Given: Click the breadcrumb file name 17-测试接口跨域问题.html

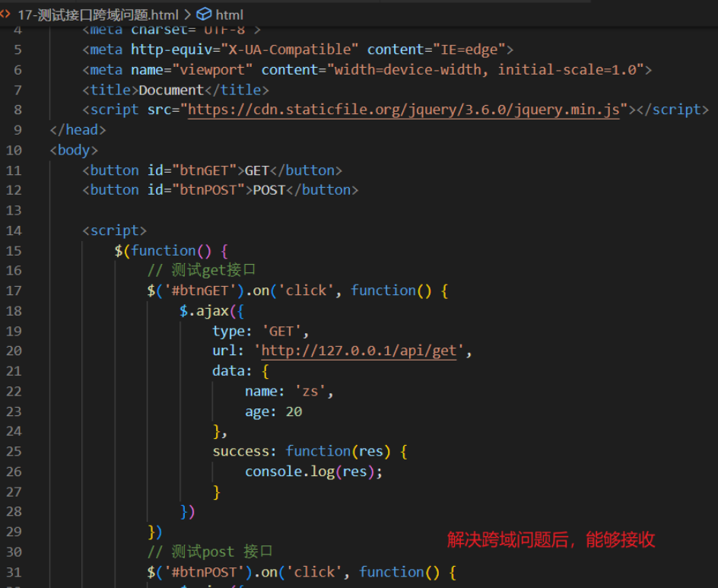Looking at the screenshot, I should click(97, 15).
